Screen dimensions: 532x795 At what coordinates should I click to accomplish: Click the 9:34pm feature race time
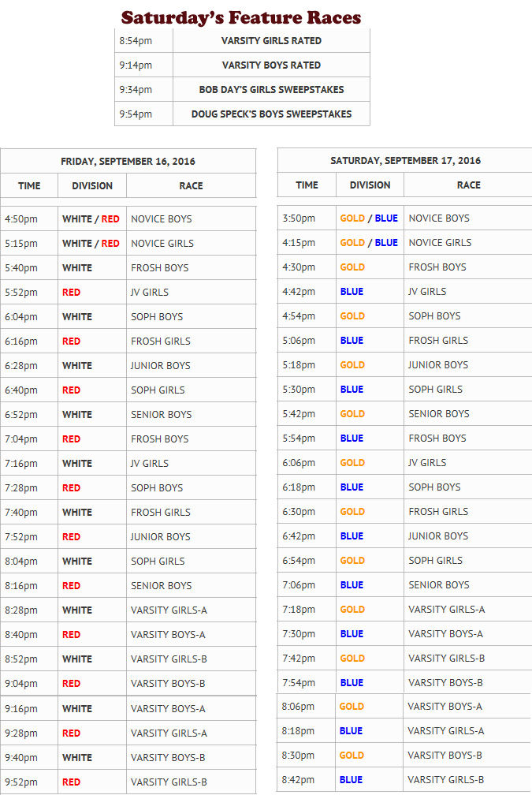[136, 89]
